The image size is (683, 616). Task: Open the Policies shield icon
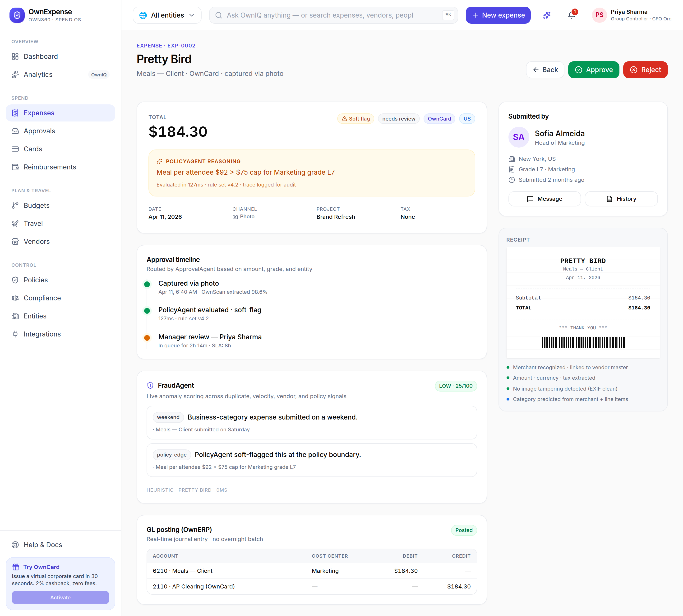point(15,280)
